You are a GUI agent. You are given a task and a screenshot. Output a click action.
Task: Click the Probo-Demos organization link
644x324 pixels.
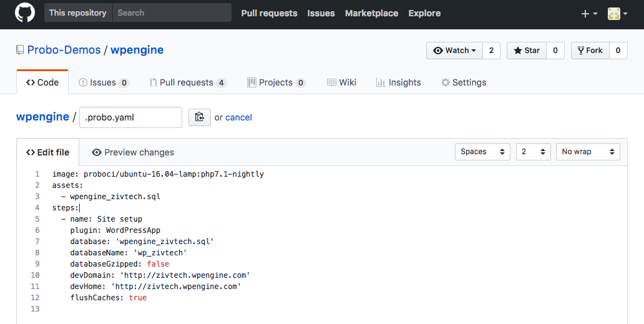(x=64, y=50)
